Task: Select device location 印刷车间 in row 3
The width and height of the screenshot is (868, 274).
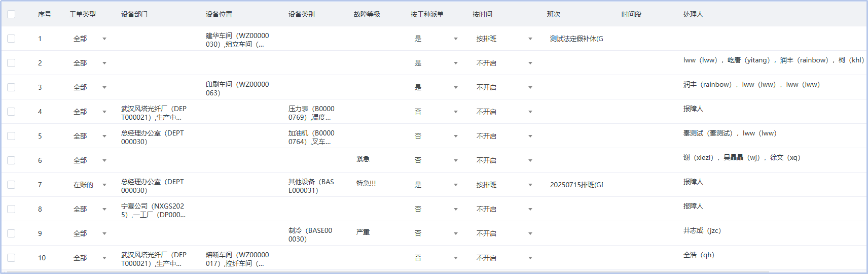Action: [237, 88]
